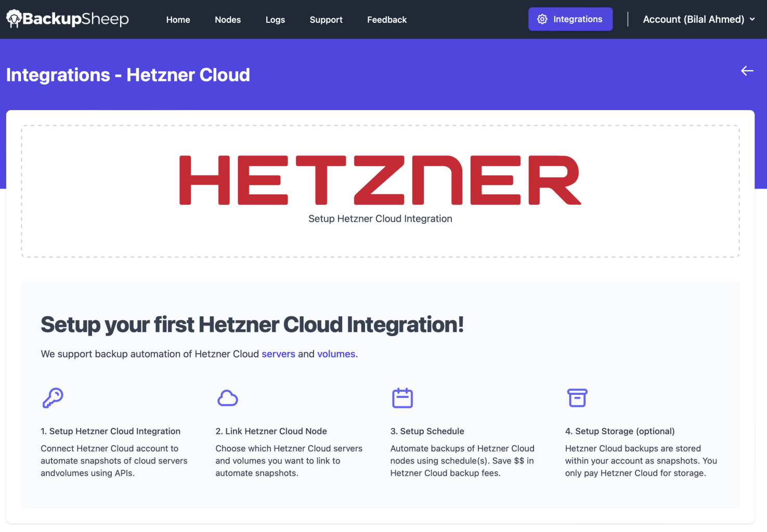Click the cloud icon for Link Node
The height and width of the screenshot is (532, 767).
tap(227, 398)
